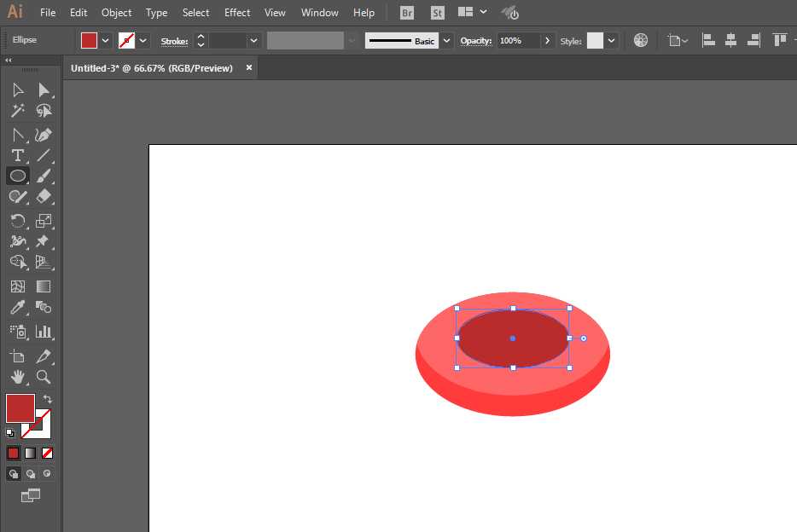Set fill to None below toolbox

click(x=47, y=453)
